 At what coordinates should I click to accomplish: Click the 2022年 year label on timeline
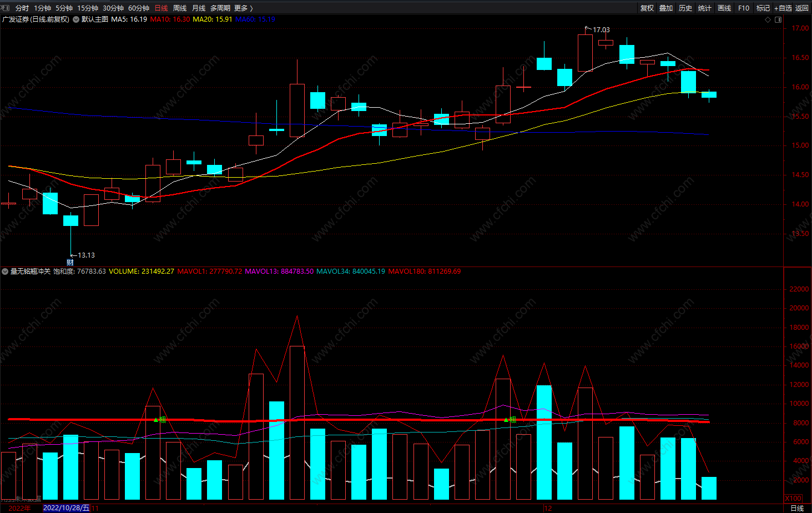[x=20, y=508]
